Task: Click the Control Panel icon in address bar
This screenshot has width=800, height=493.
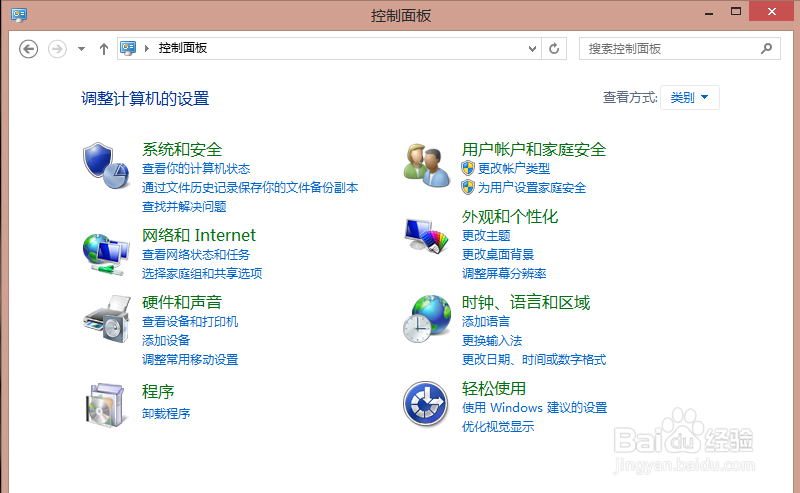Action: (128, 48)
